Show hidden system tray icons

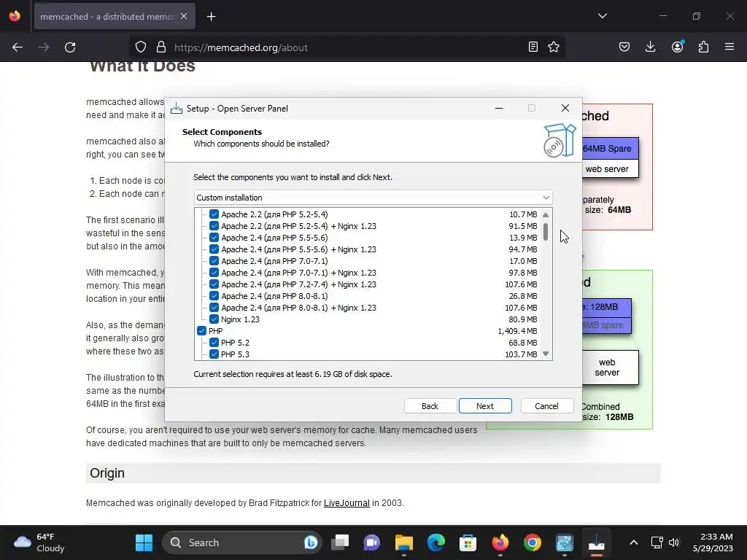[634, 542]
